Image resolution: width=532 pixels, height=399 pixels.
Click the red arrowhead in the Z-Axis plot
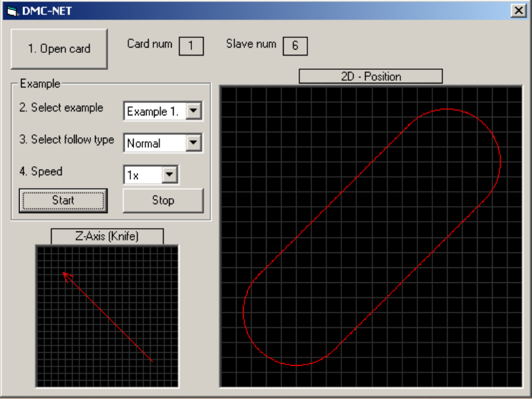pyautogui.click(x=65, y=274)
